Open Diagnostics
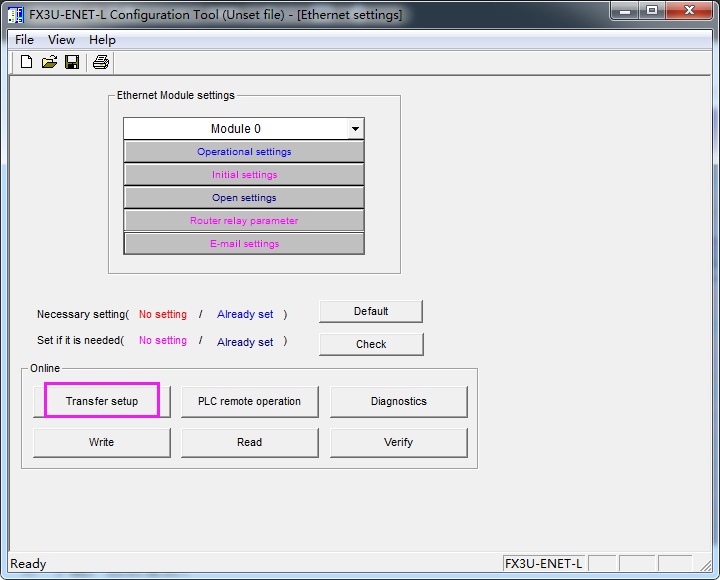Viewport: 720px width, 580px height. [x=399, y=401]
